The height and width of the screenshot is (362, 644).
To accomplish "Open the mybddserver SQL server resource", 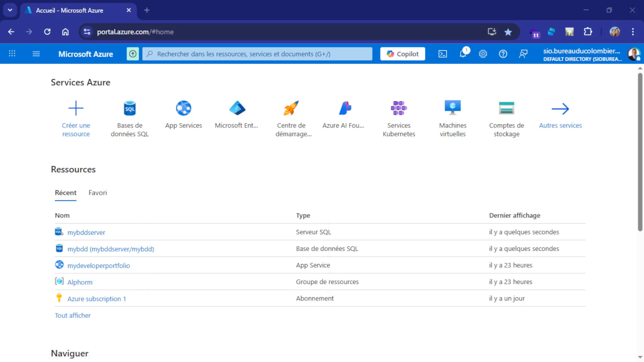I will coord(86,232).
